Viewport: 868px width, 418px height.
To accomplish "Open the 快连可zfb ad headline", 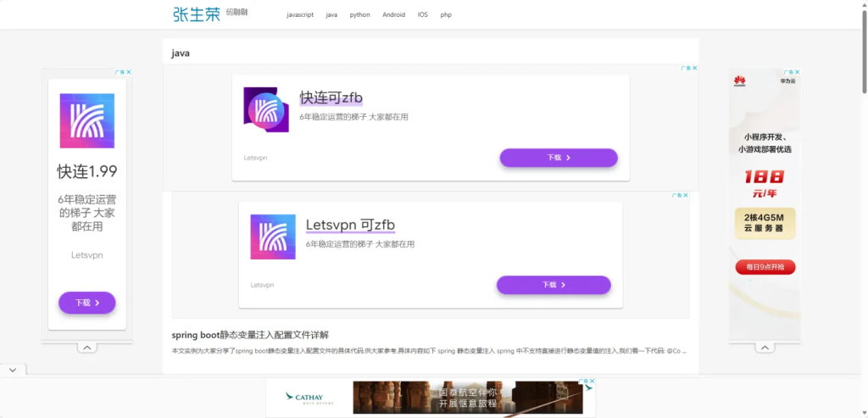I will point(331,98).
